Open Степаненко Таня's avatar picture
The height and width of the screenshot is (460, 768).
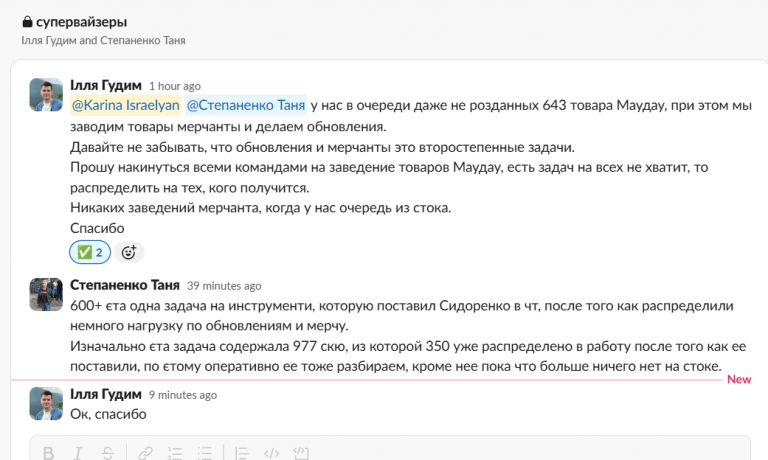(46, 294)
